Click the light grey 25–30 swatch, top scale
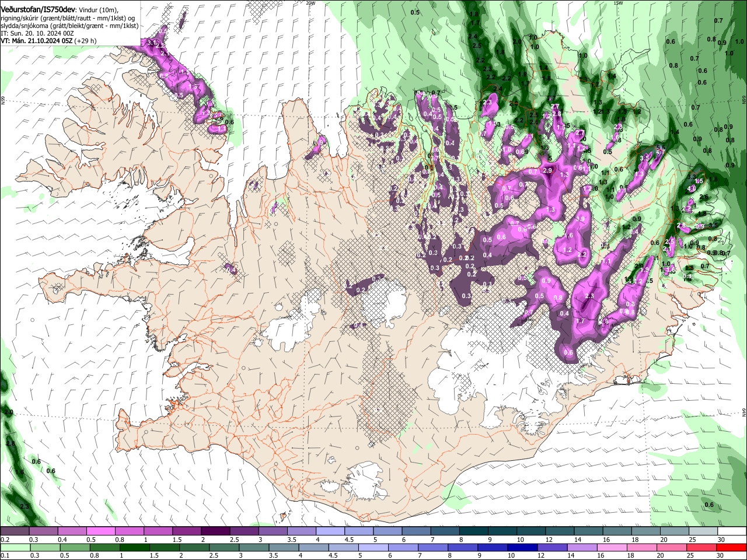The height and width of the screenshot is (560, 747). pyautogui.click(x=703, y=531)
